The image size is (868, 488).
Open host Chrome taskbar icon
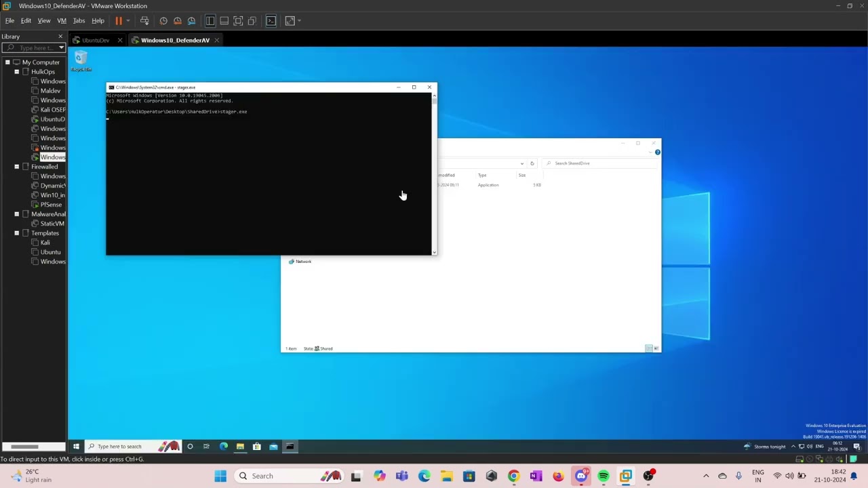513,476
